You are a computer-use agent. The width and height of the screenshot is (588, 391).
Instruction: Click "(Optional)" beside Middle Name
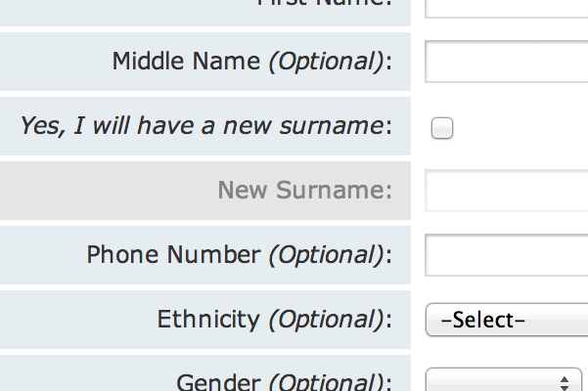pyautogui.click(x=326, y=62)
